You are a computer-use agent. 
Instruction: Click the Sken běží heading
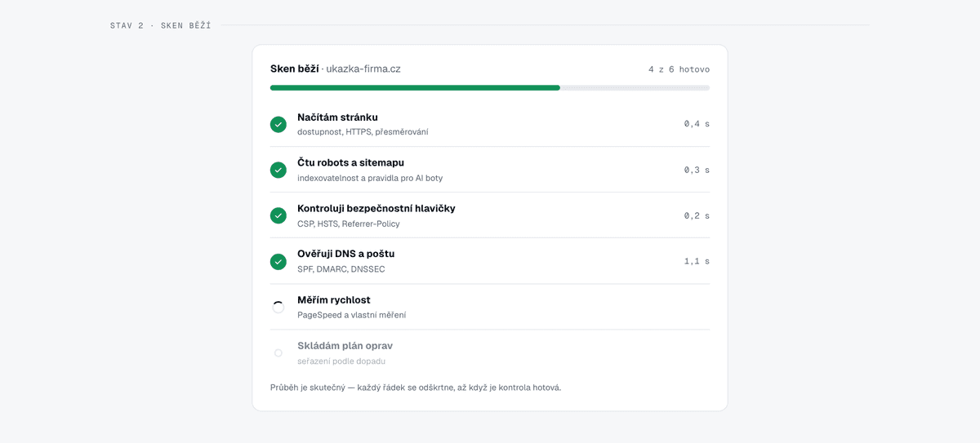[295, 69]
